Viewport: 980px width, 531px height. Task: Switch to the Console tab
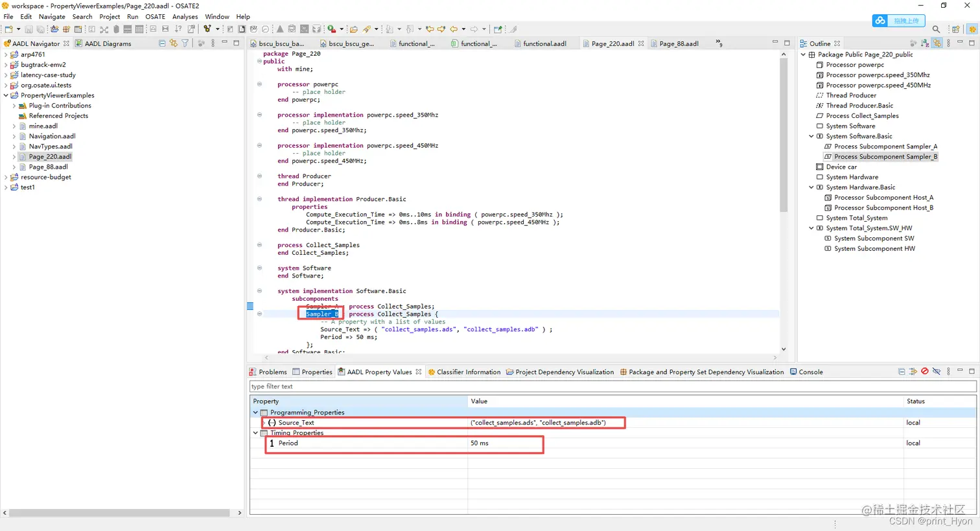[806, 372]
